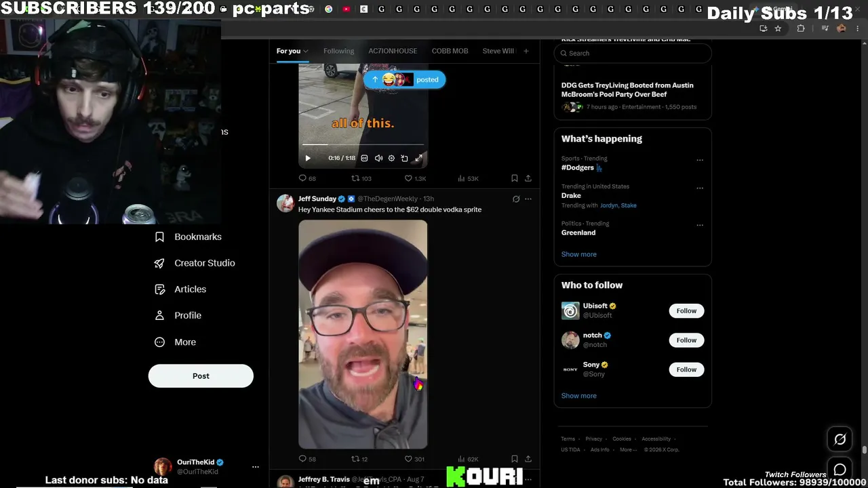
Task: Reply to Jeff Sunday's post
Action: (x=307, y=459)
